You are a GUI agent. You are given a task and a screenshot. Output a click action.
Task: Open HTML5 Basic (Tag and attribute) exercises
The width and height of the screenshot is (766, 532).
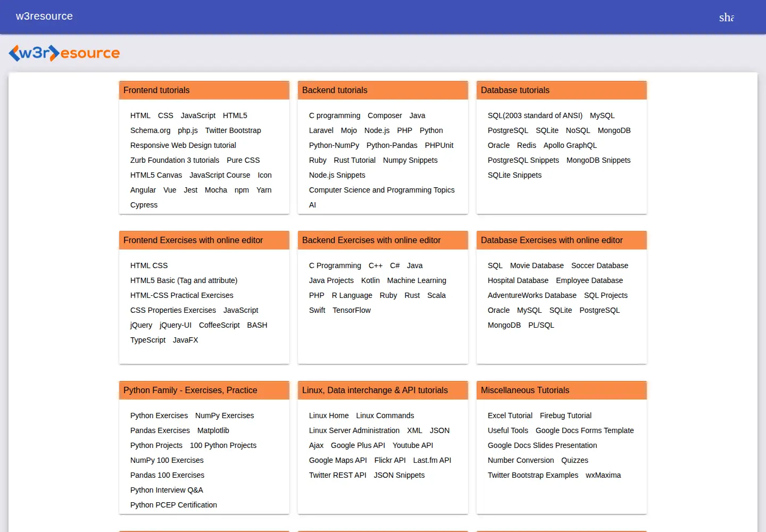click(x=184, y=280)
